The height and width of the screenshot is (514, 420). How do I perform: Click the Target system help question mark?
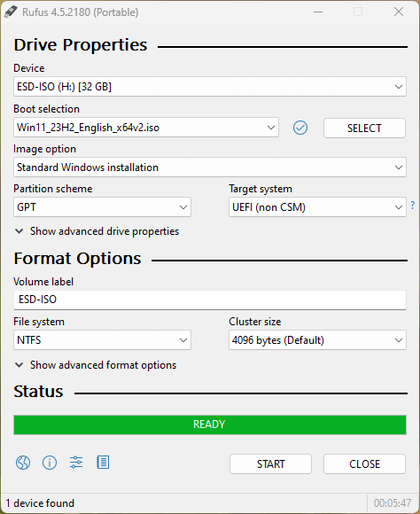point(412,206)
